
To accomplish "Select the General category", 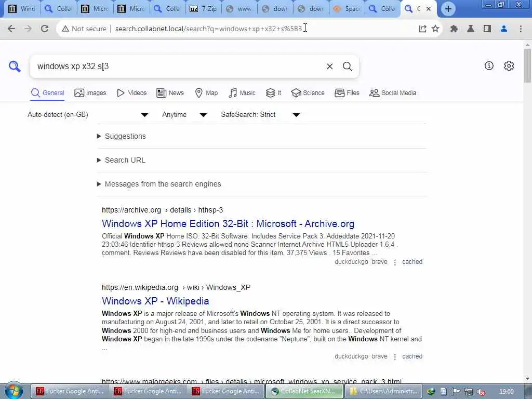I will pos(47,93).
